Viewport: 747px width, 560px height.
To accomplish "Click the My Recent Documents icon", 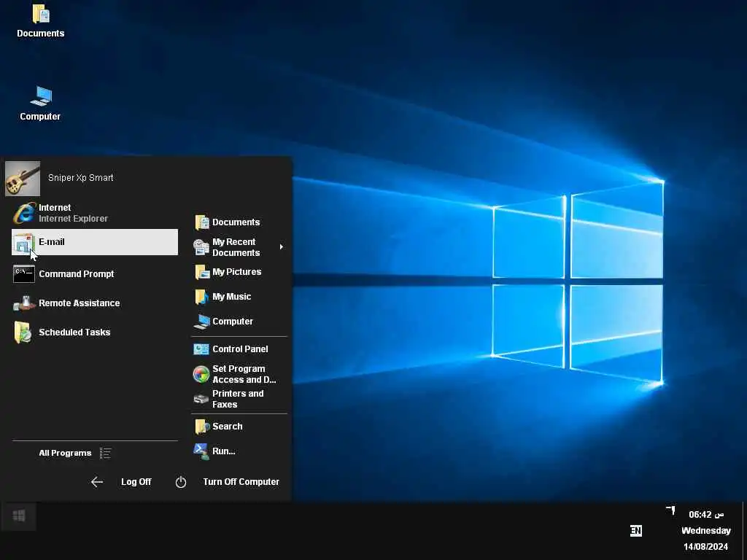I will tap(201, 247).
